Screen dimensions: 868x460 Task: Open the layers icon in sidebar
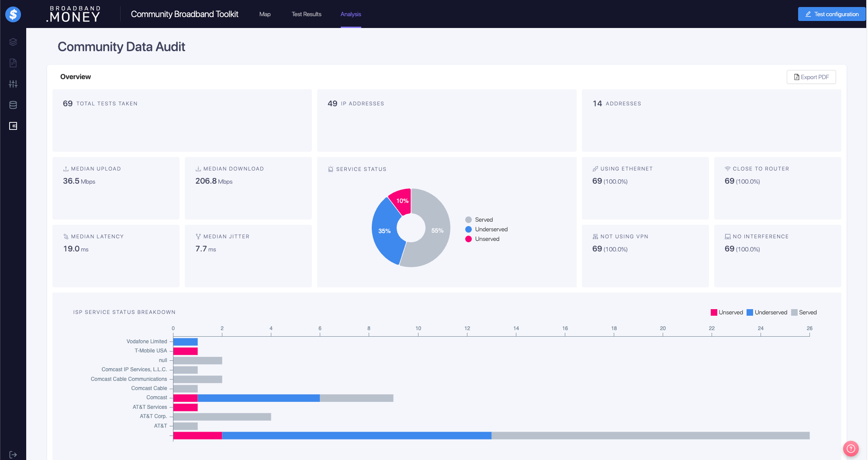[13, 42]
